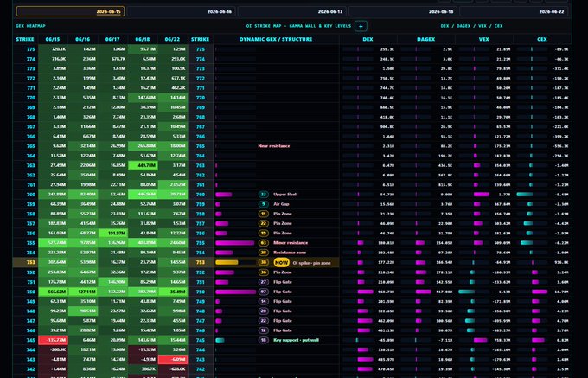Screen dimensions: 588x378
Task: Select the red -6.09M heatmap cell
Action: [x=173, y=360]
